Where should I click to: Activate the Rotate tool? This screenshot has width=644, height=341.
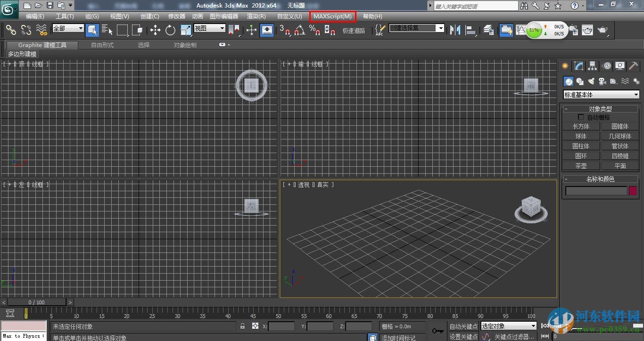coord(170,30)
